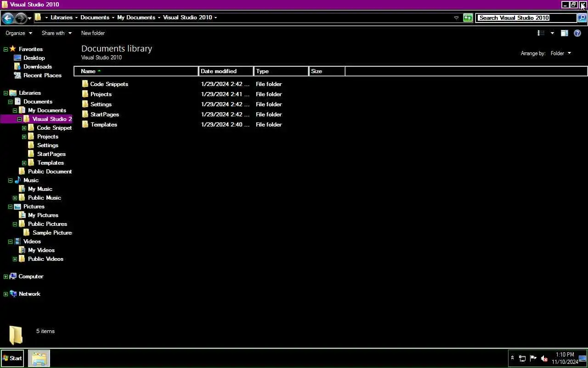
Task: Click the Desktop icon in Favorites
Action: point(17,58)
